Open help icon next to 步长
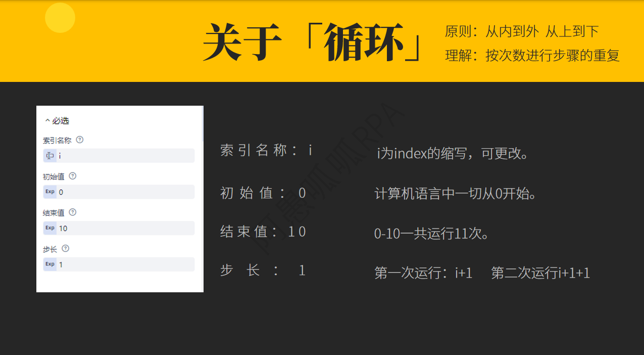Screen dimensions: 644x355 coord(65,249)
